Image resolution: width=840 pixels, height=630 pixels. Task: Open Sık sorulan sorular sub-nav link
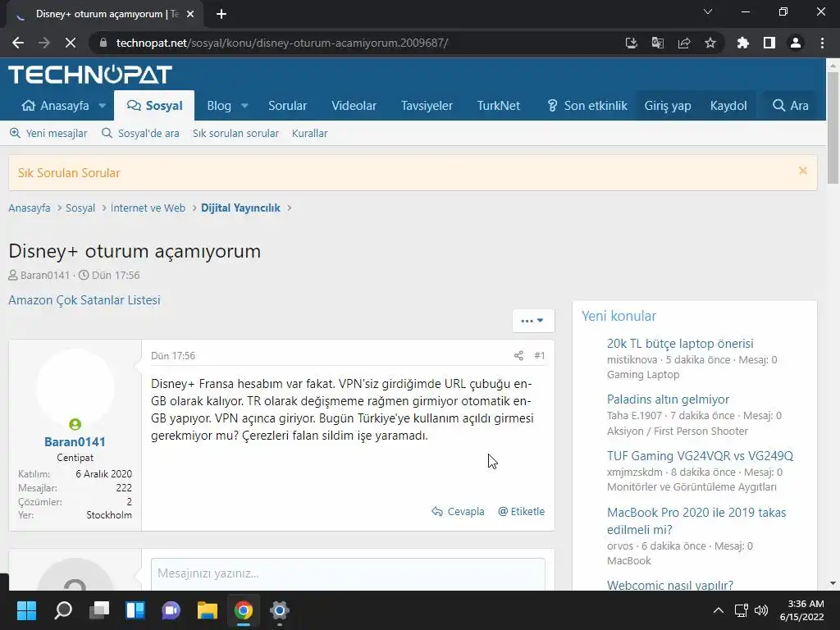click(x=235, y=134)
